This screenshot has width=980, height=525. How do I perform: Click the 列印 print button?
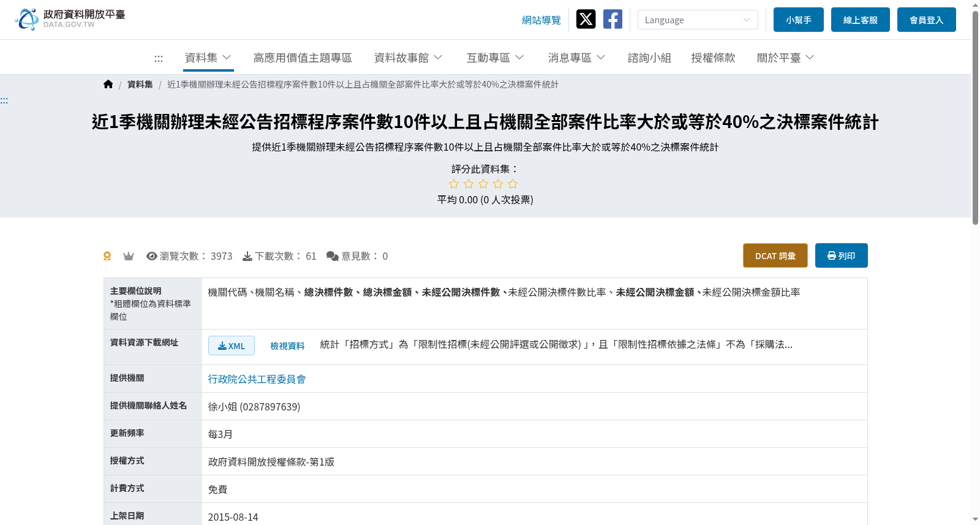click(x=842, y=255)
